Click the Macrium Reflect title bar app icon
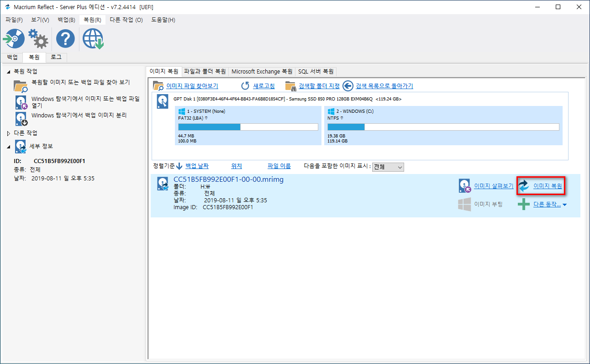 pos(7,7)
